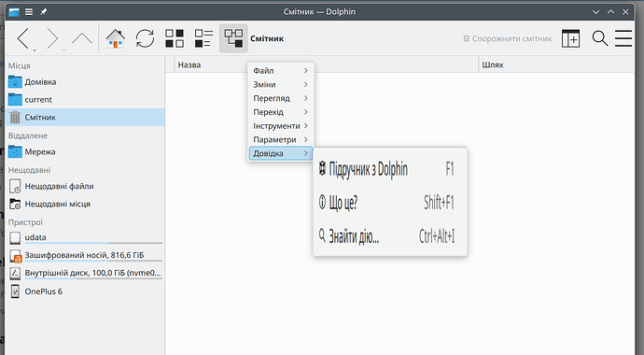Click the Місця section heading

click(20, 65)
